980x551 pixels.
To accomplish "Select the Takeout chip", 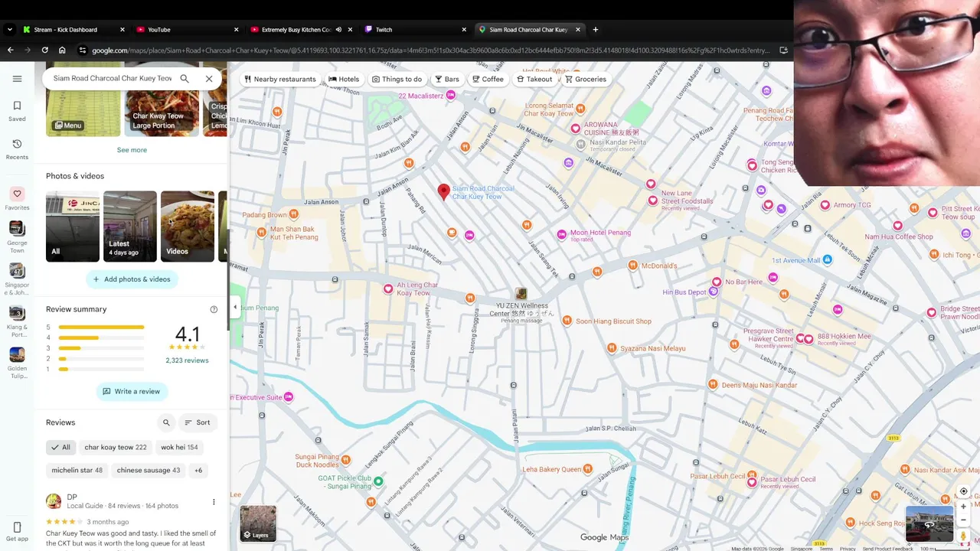I will point(534,79).
